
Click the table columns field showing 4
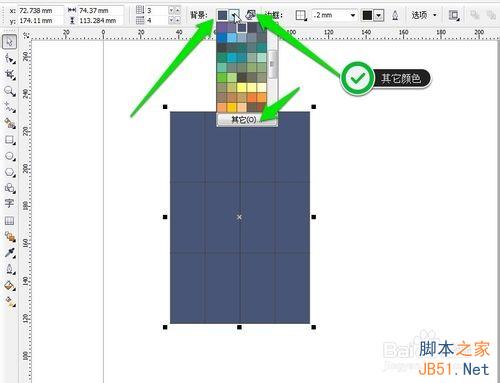point(157,20)
